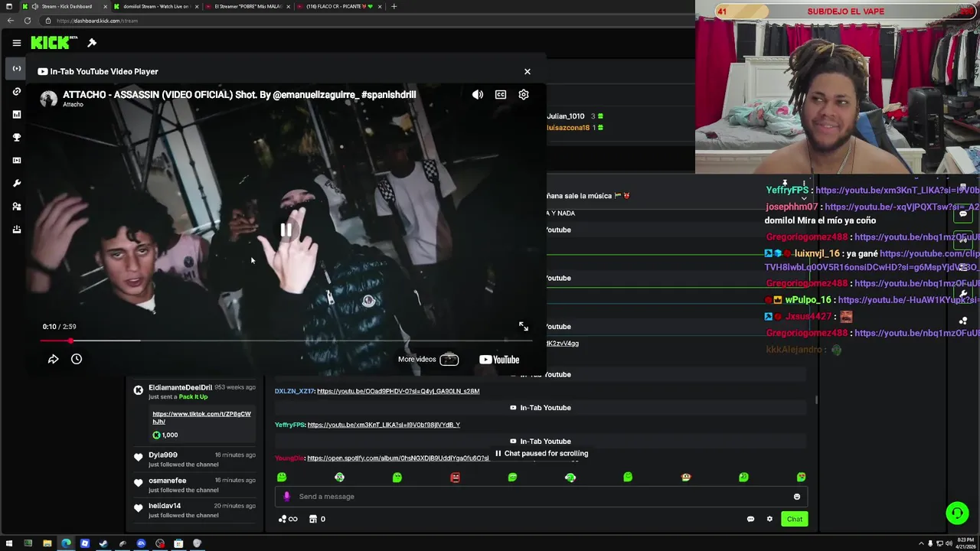Click the green support headset button
980x551 pixels.
point(957,513)
